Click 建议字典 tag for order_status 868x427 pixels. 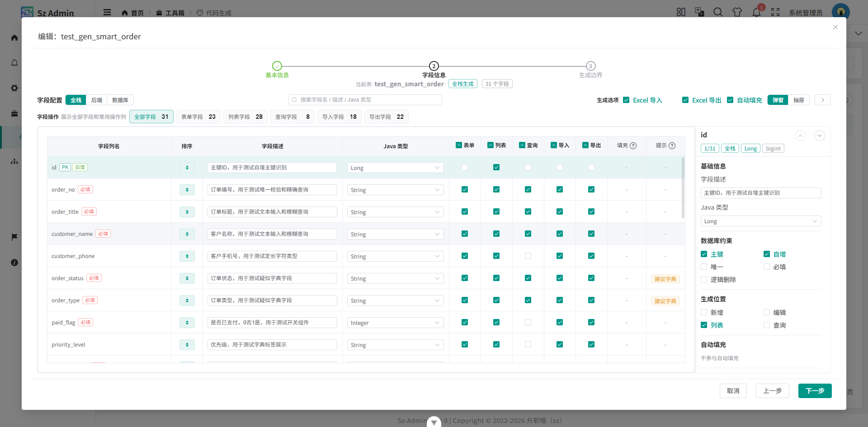tap(665, 279)
